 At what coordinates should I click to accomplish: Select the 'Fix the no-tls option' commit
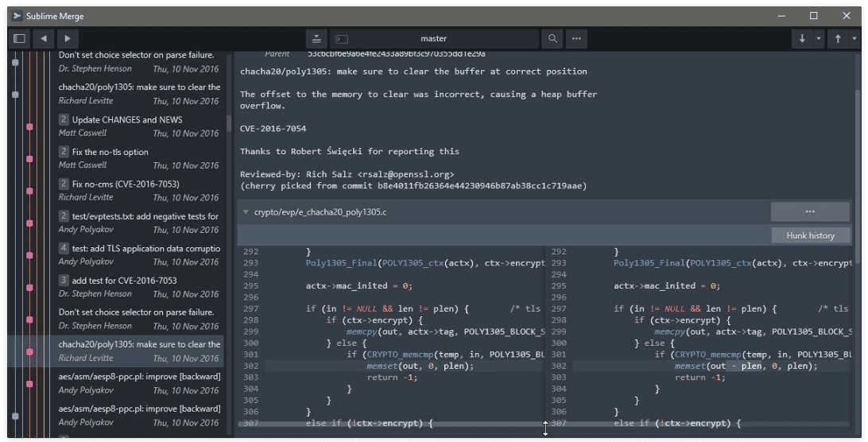(139, 158)
